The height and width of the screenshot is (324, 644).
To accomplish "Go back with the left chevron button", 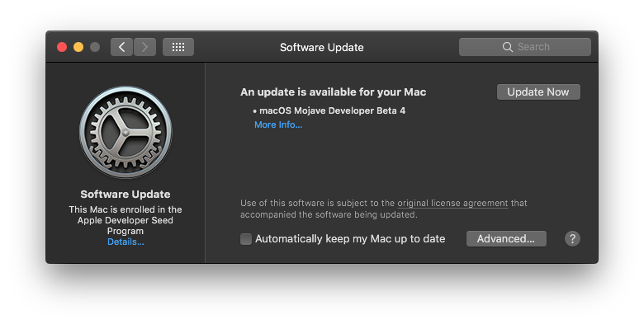I will pos(121,47).
